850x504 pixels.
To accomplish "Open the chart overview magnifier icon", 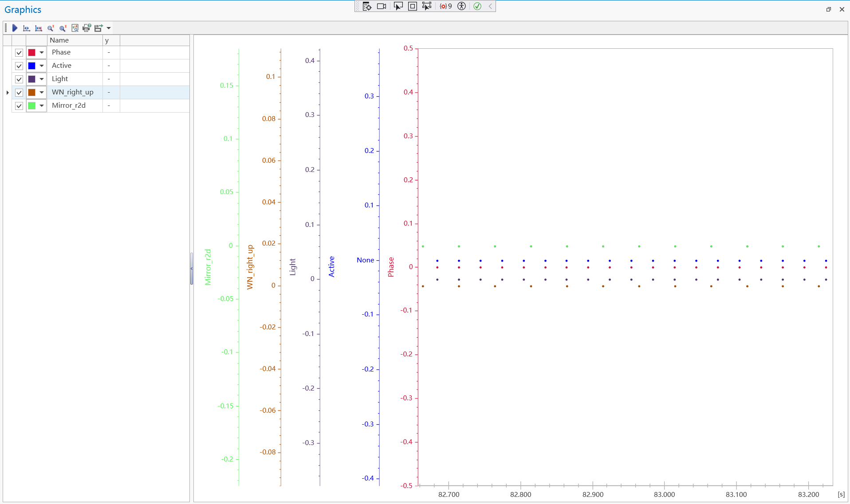I will pyautogui.click(x=75, y=28).
